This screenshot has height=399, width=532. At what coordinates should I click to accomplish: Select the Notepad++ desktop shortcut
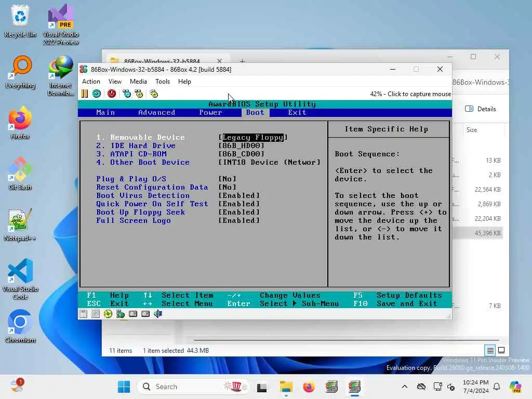(20, 224)
